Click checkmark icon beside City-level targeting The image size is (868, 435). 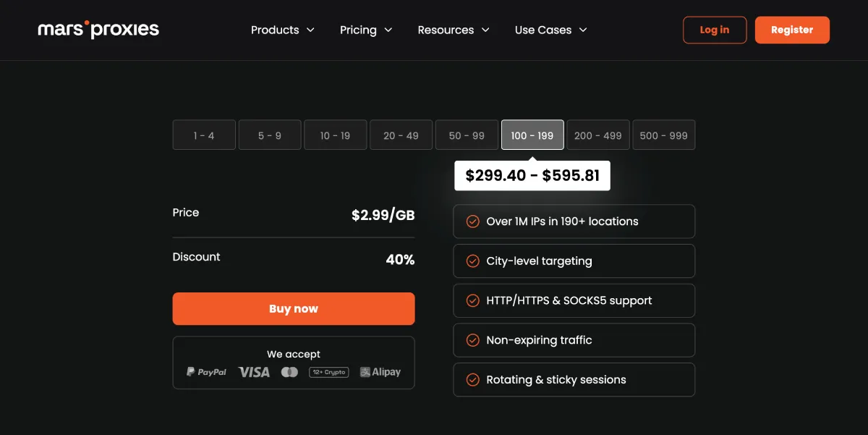[473, 261]
